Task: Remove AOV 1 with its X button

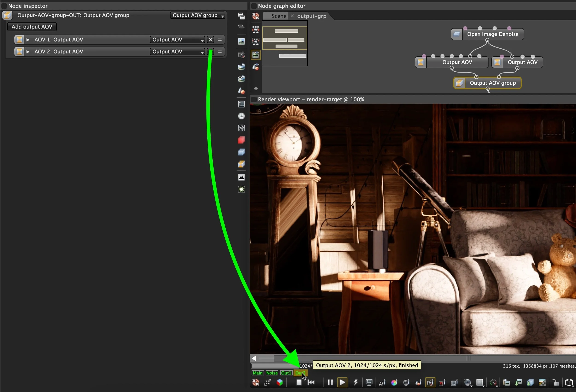Action: click(210, 40)
